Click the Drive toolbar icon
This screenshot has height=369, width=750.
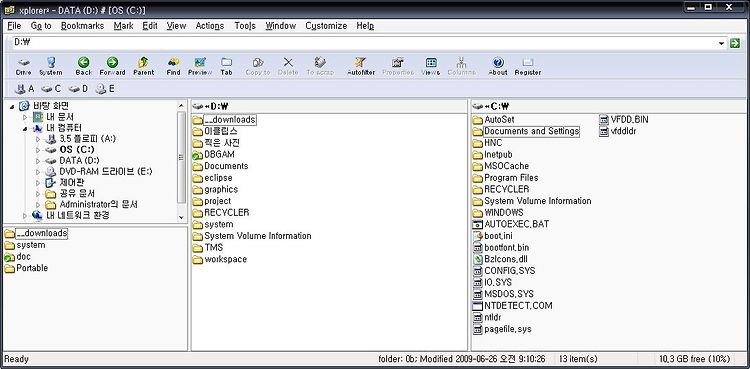23,66
